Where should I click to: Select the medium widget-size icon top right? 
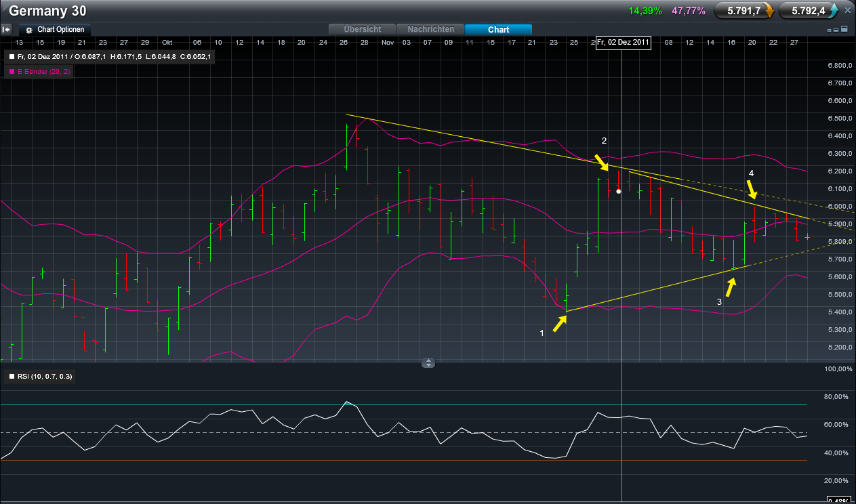point(836,30)
